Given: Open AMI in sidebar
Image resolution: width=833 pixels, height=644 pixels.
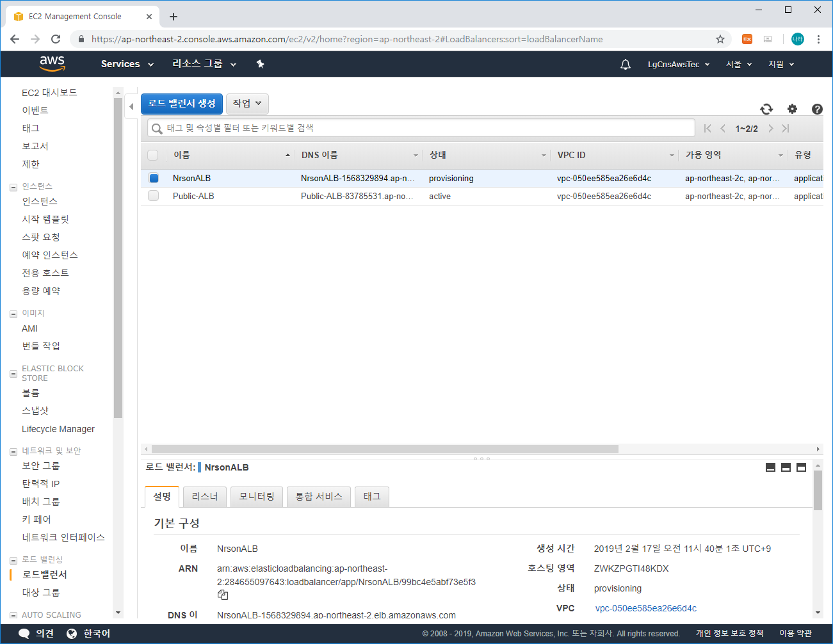Looking at the screenshot, I should tap(29, 328).
